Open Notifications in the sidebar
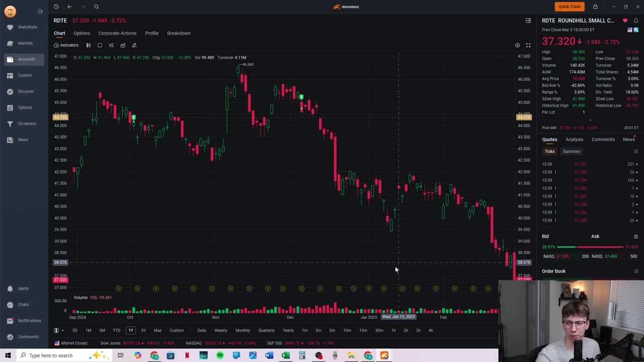 tap(25, 321)
